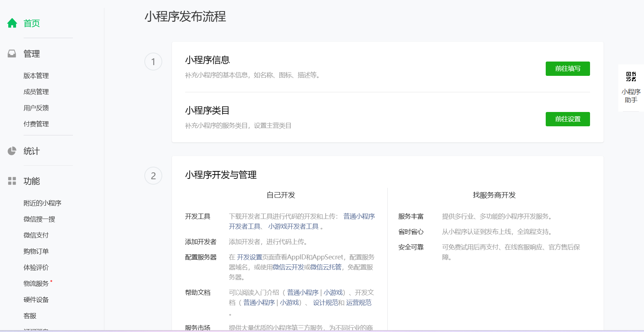Viewport: 644px width, 332px height.
Task: Click the 统计 pie chart icon
Action: [12, 151]
